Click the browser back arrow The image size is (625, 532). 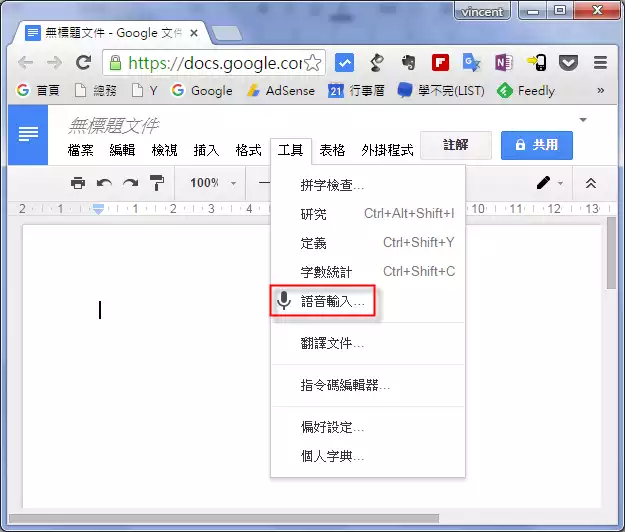pyautogui.click(x=26, y=63)
